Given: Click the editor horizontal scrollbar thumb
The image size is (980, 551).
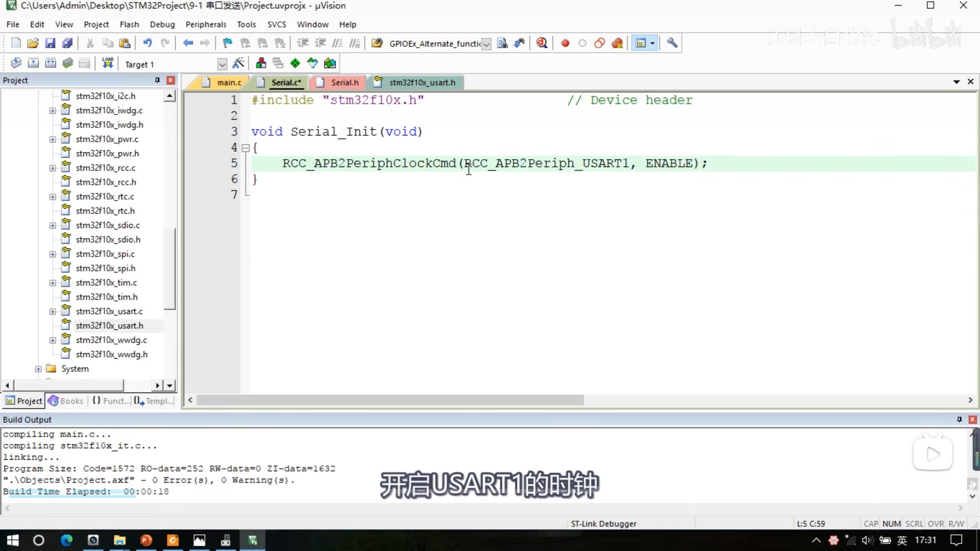Looking at the screenshot, I should coord(390,400).
